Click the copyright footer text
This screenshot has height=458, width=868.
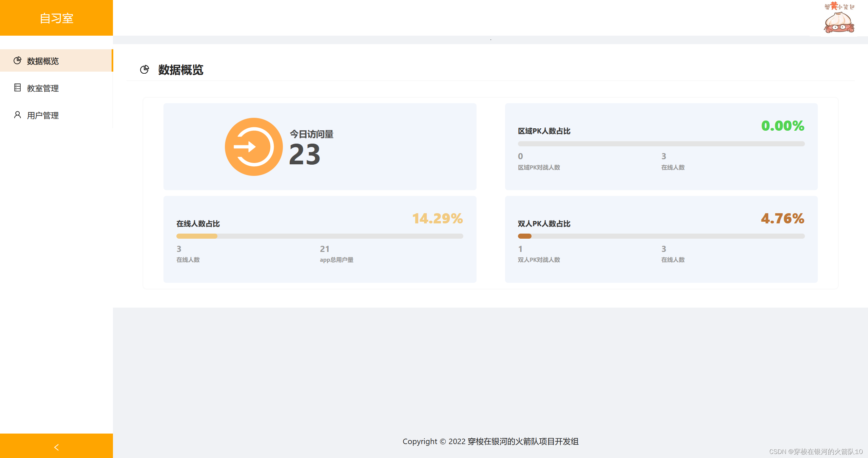490,441
